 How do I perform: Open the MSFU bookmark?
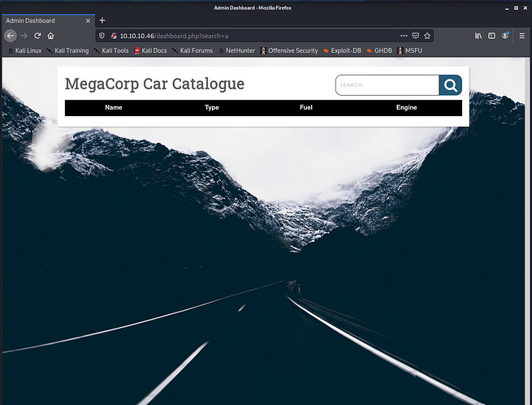(x=410, y=50)
